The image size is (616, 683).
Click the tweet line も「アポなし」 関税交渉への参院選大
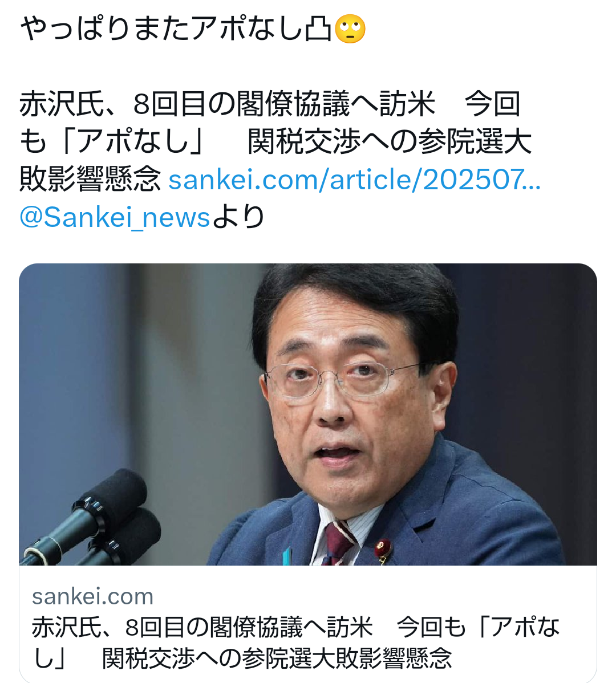click(x=275, y=142)
